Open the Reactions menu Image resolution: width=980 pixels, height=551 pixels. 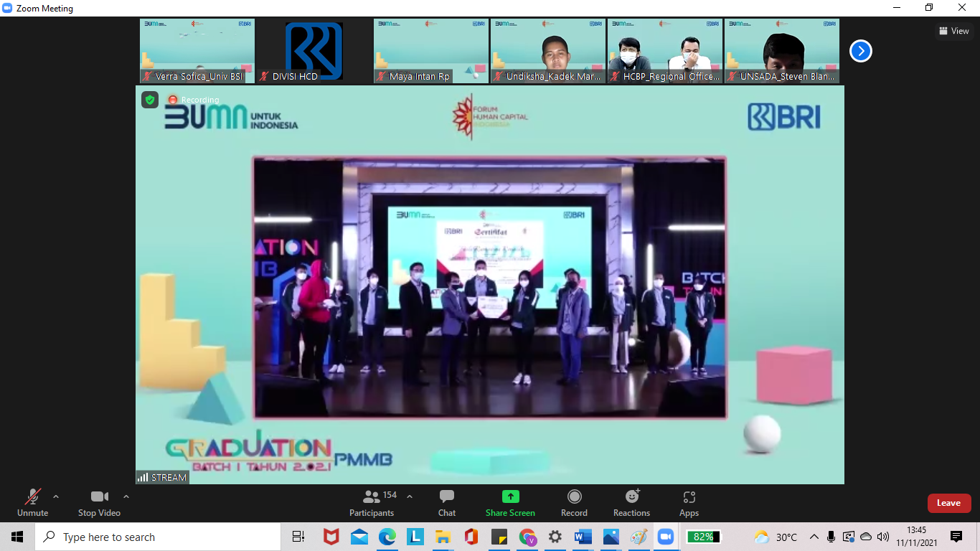pos(631,502)
